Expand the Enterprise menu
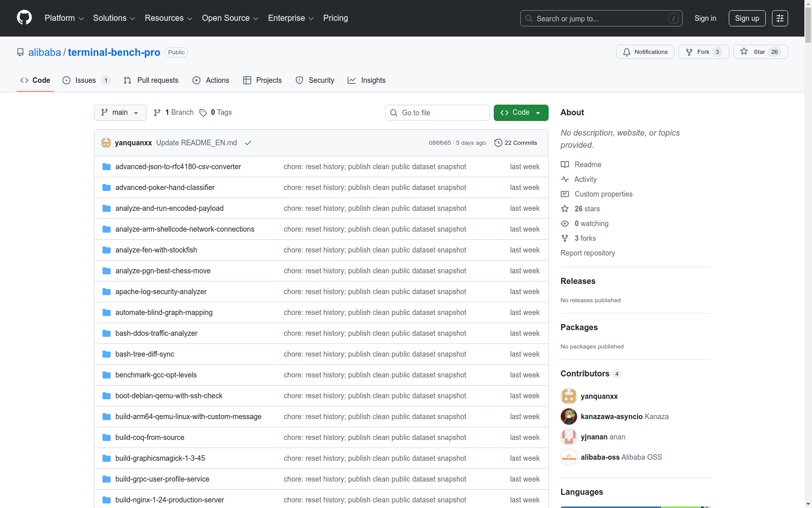812x508 pixels. pyautogui.click(x=291, y=18)
